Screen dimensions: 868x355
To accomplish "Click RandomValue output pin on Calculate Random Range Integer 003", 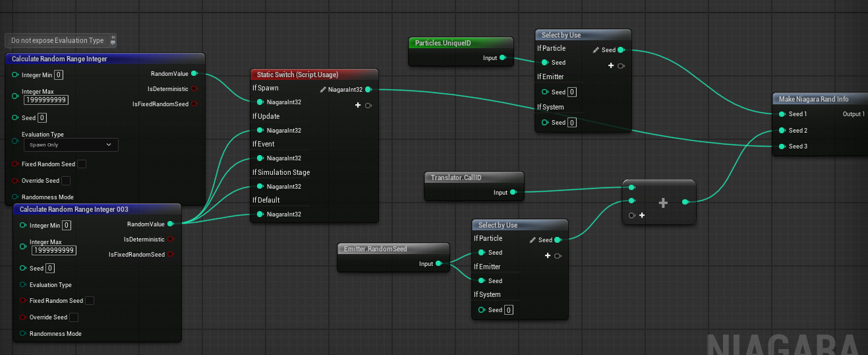I will click(171, 224).
